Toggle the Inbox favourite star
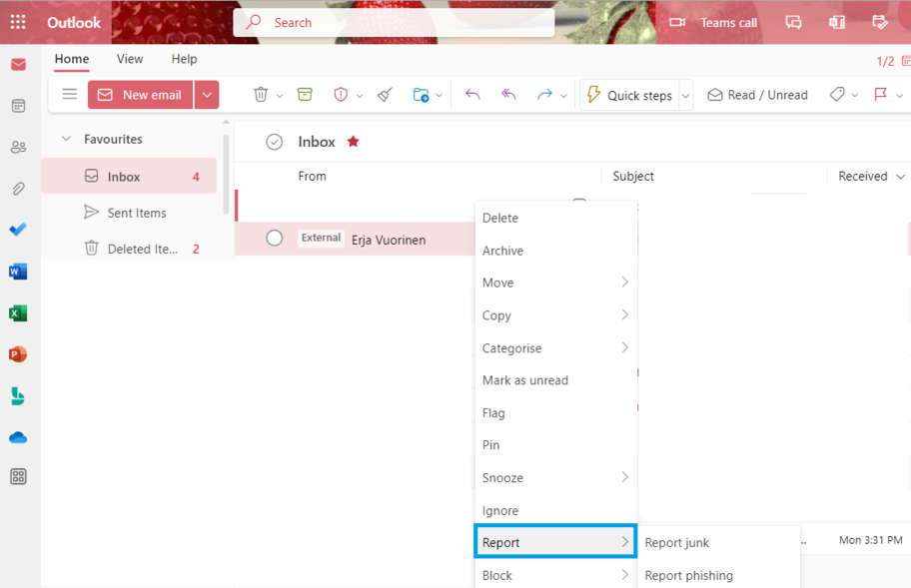Viewport: 911px width, 588px height. coord(353,142)
